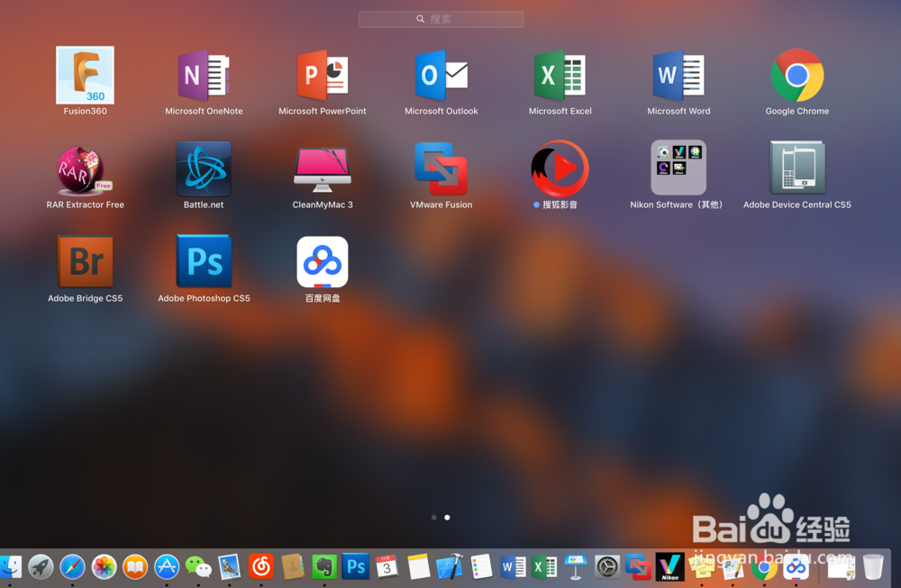Open Nikon Software (其他) folder
Screen dimensions: 901x588
click(678, 167)
